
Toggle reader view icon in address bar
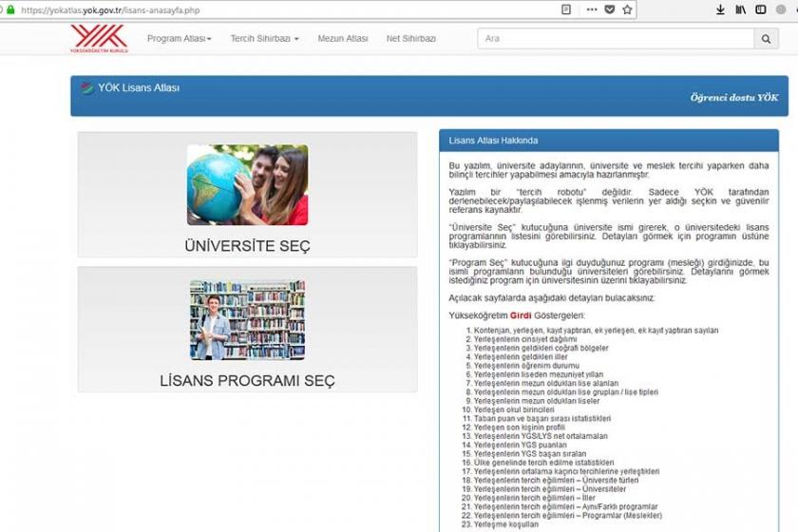[566, 9]
